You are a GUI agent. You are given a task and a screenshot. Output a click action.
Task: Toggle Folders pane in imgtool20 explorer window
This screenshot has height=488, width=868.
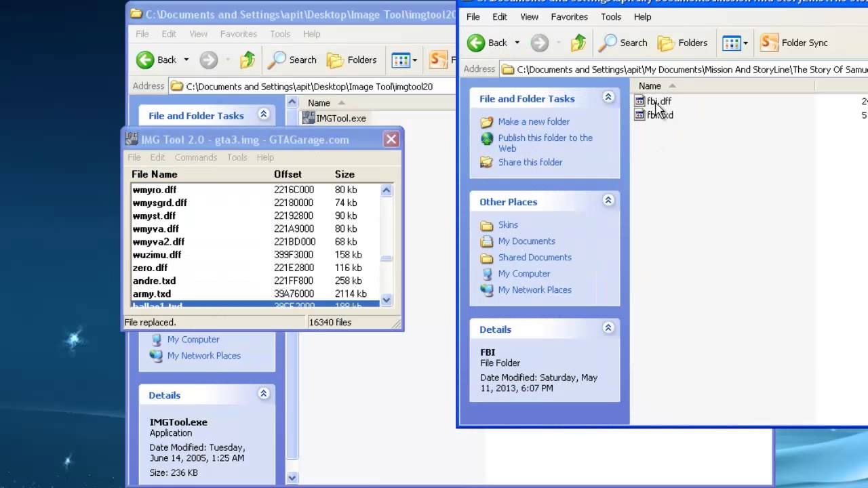tap(351, 60)
